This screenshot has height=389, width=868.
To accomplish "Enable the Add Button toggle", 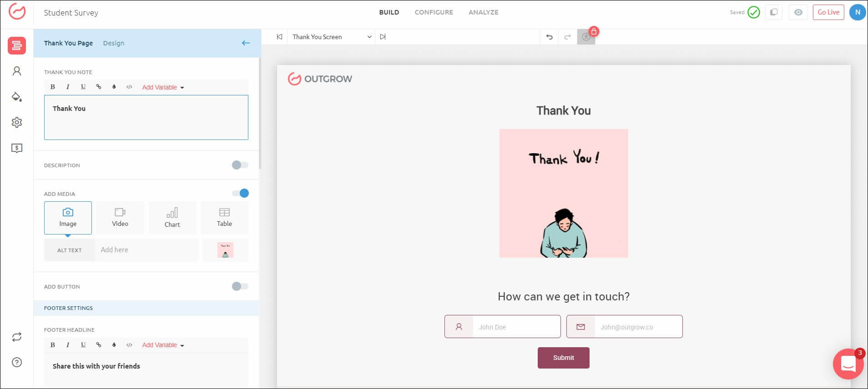I will point(240,286).
